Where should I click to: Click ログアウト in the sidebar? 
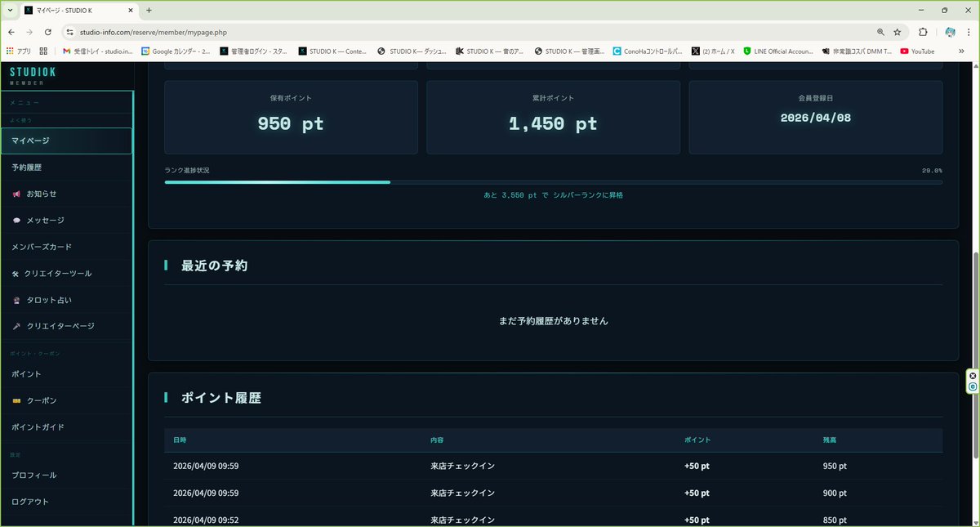[x=66, y=502]
